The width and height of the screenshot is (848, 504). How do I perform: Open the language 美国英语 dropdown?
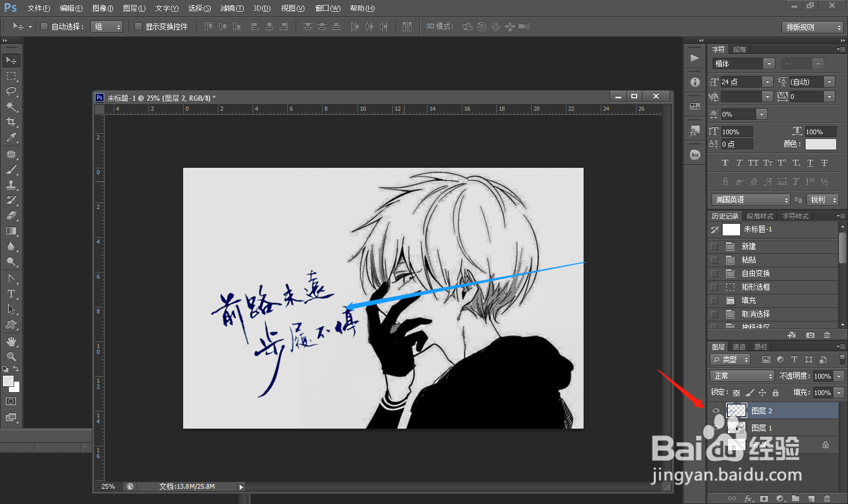click(x=750, y=200)
